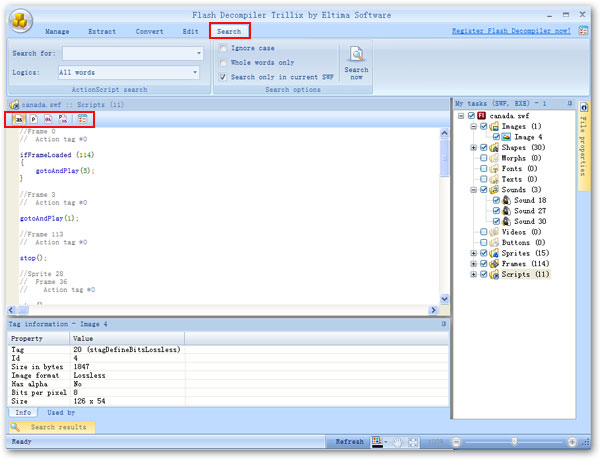This screenshot has width=600, height=459.
Task: Click the canada.swf Flash file icon in the tree
Action: point(482,116)
